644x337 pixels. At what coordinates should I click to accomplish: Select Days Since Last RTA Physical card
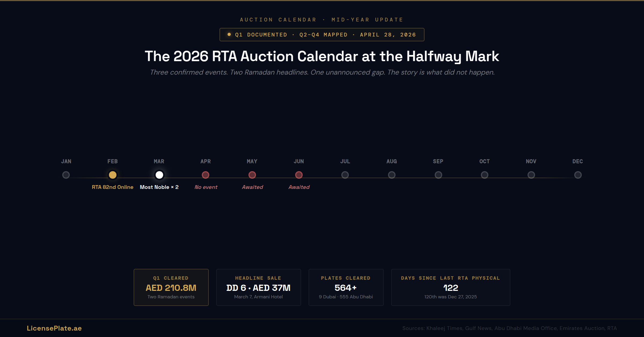(x=451, y=287)
